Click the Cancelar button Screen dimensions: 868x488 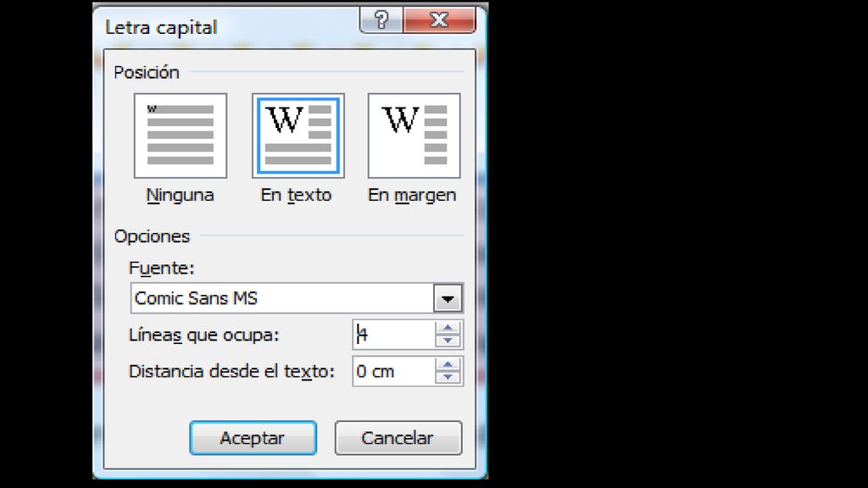click(x=398, y=438)
